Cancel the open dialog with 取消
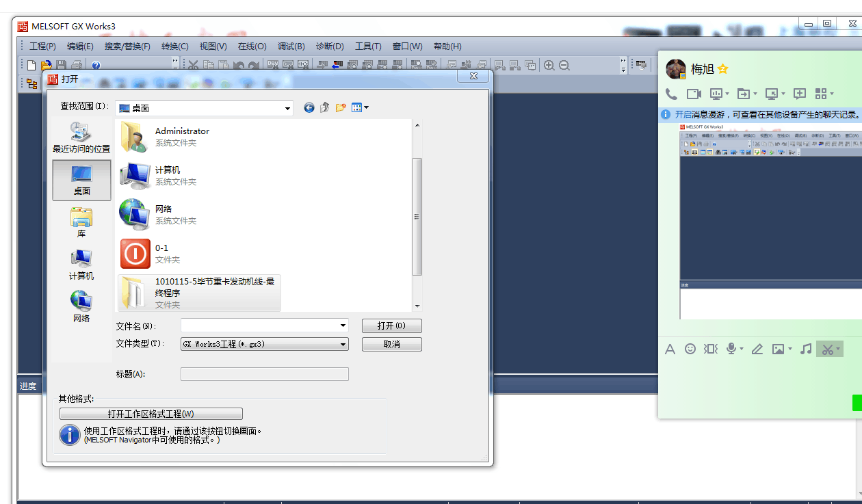 click(391, 344)
